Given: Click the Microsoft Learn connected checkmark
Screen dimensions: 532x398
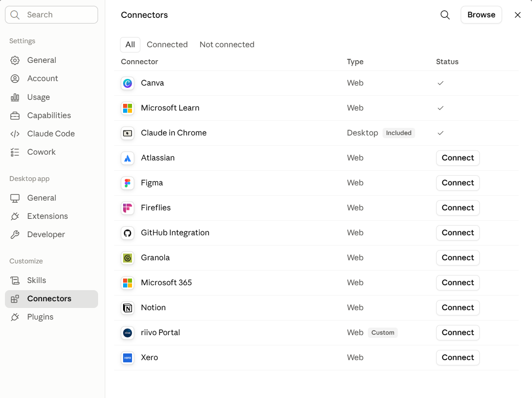Looking at the screenshot, I should [441, 108].
